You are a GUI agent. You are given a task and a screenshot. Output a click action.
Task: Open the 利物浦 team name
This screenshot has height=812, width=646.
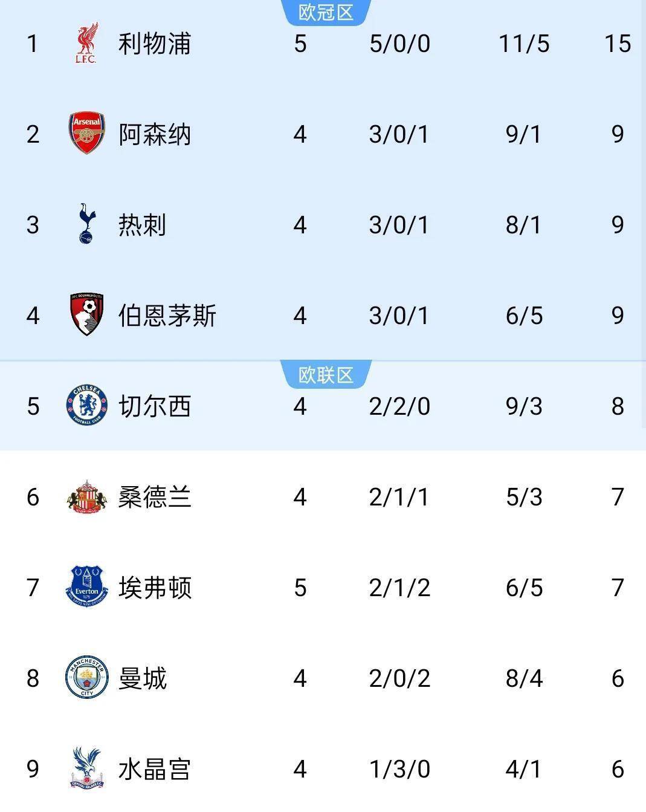(155, 44)
